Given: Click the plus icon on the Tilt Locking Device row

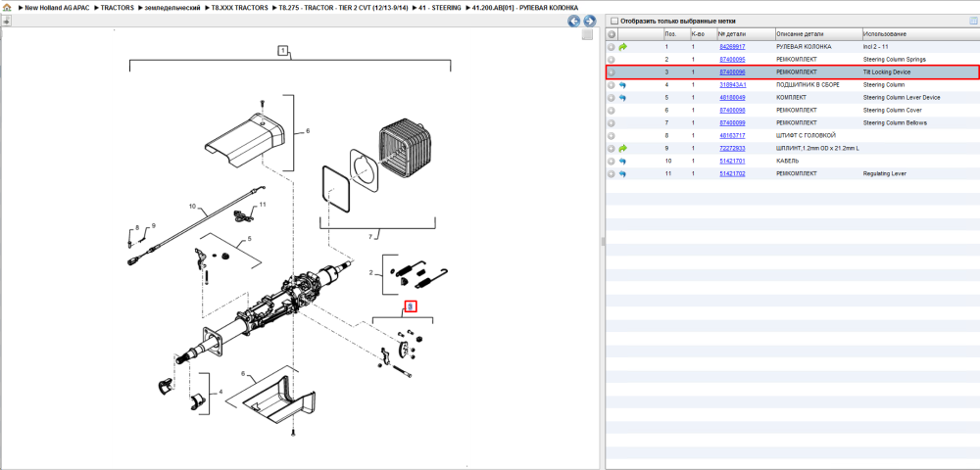Looking at the screenshot, I should [x=612, y=72].
